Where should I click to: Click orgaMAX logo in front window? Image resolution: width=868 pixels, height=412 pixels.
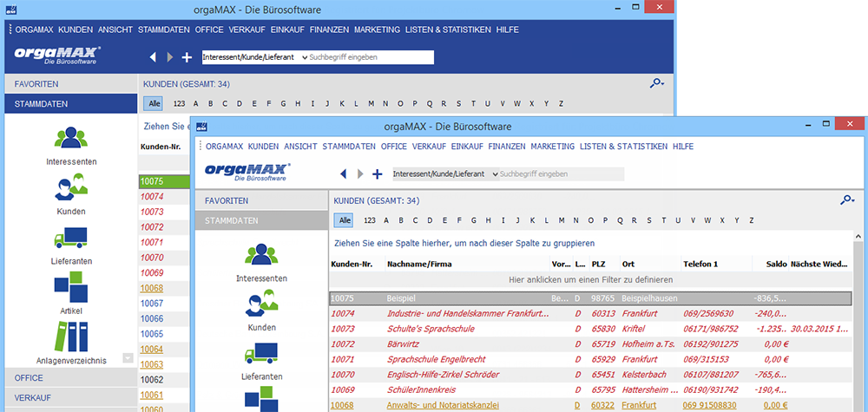point(247,172)
